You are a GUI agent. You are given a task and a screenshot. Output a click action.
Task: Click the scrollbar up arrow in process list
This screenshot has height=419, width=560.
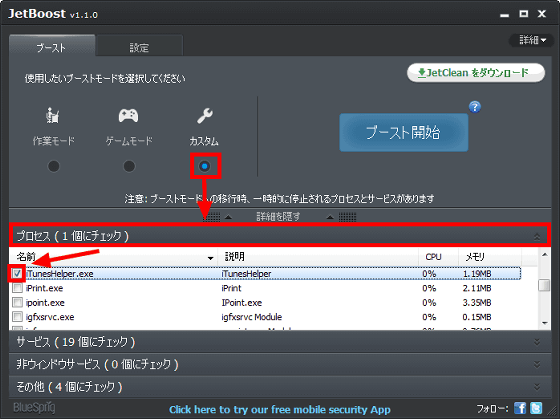pyautogui.click(x=544, y=254)
